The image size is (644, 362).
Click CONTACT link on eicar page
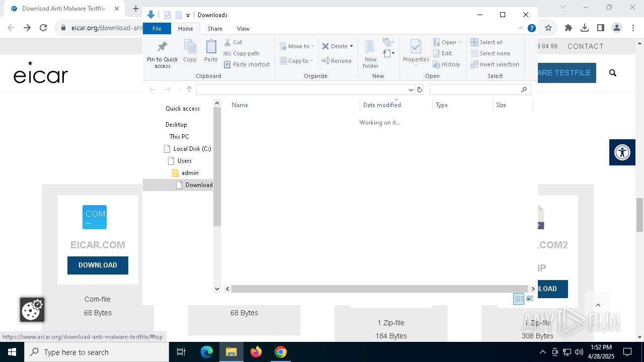pos(586,46)
